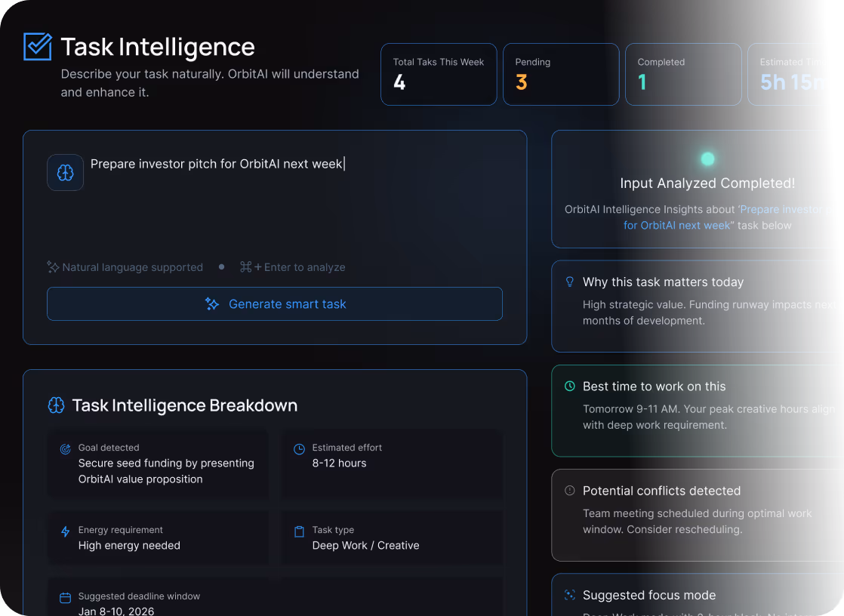The image size is (844, 616).
Task: Click the brain icon beside the task input
Action: click(65, 172)
